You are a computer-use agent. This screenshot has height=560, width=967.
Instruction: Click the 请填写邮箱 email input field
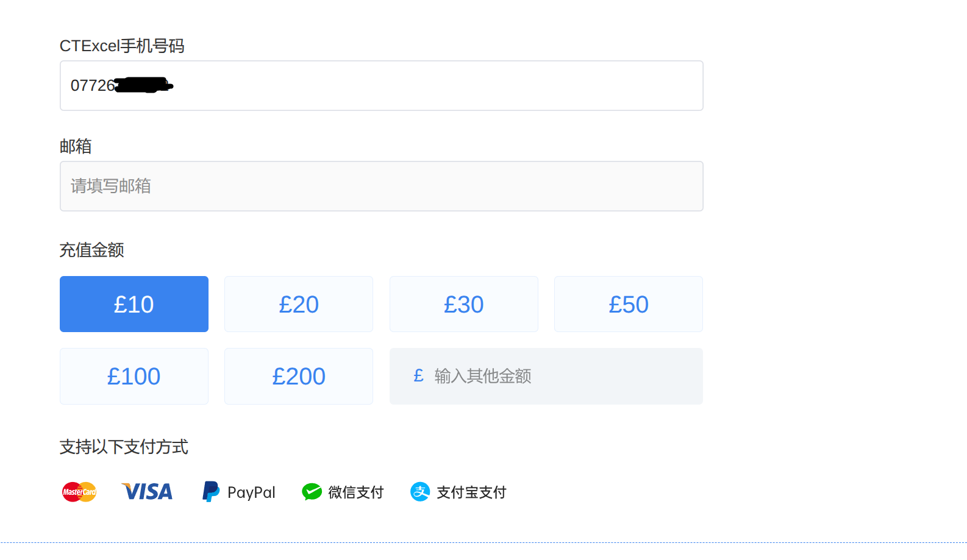tap(381, 186)
